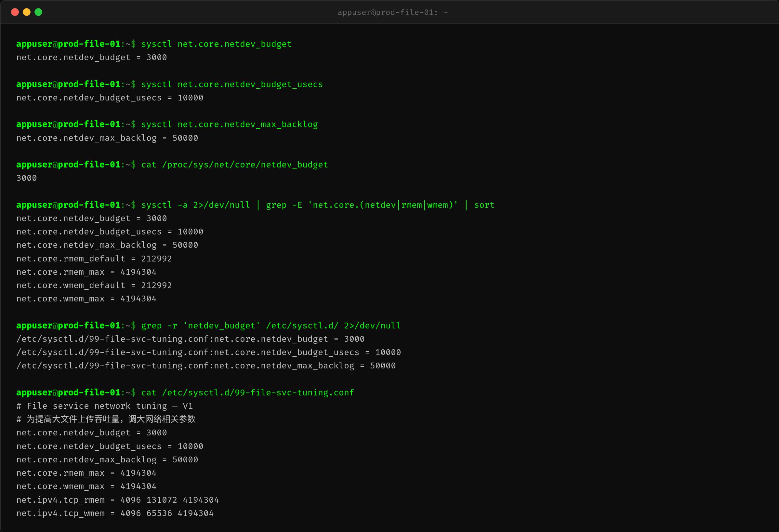This screenshot has height=532, width=779.
Task: Click the 'sort' word ending the pipeline
Action: coord(484,205)
